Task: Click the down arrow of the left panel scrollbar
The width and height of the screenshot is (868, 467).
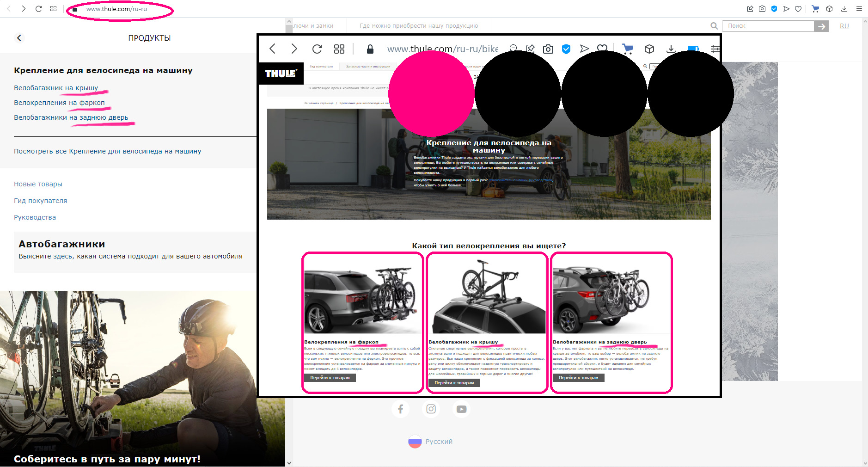Action: tap(289, 463)
